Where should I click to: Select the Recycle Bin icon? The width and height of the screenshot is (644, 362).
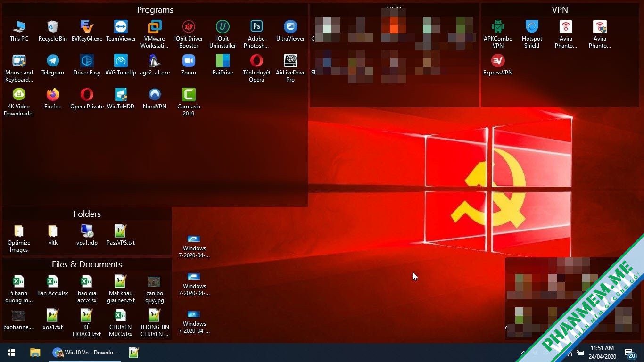(53, 31)
